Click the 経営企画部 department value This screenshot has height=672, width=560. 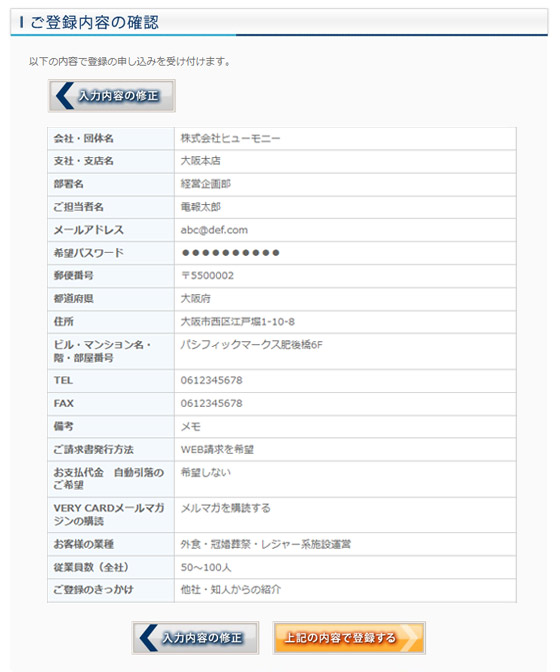206,184
